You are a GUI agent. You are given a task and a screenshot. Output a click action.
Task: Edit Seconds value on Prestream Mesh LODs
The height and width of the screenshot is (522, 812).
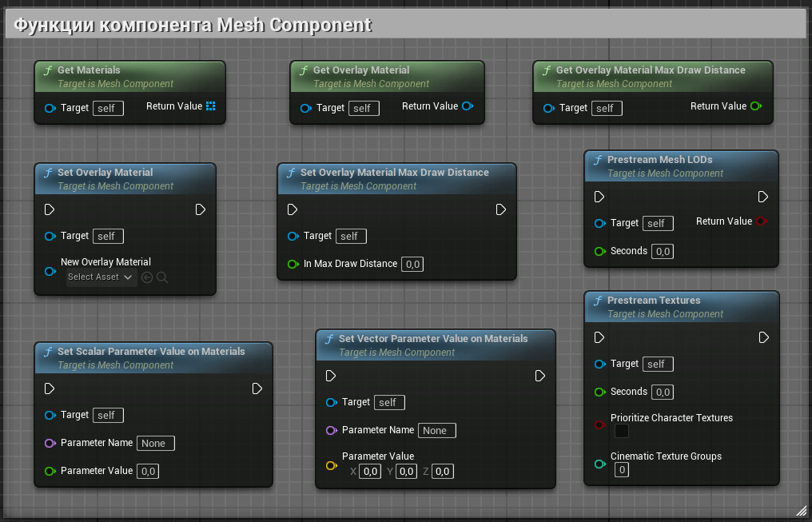coord(663,252)
